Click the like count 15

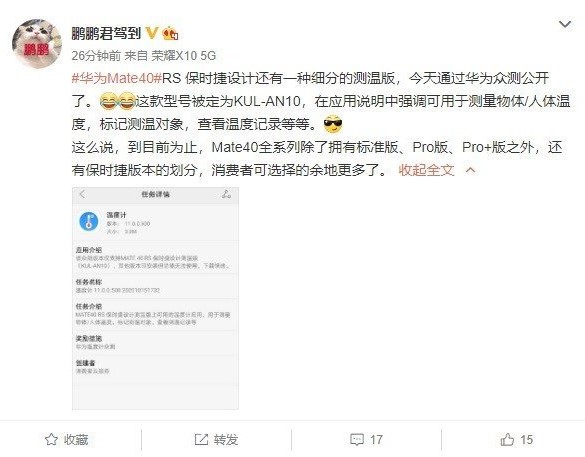click(526, 439)
